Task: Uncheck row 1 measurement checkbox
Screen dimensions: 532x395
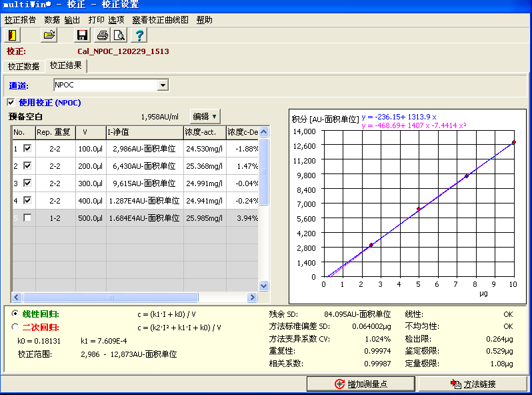Action: pos(27,149)
